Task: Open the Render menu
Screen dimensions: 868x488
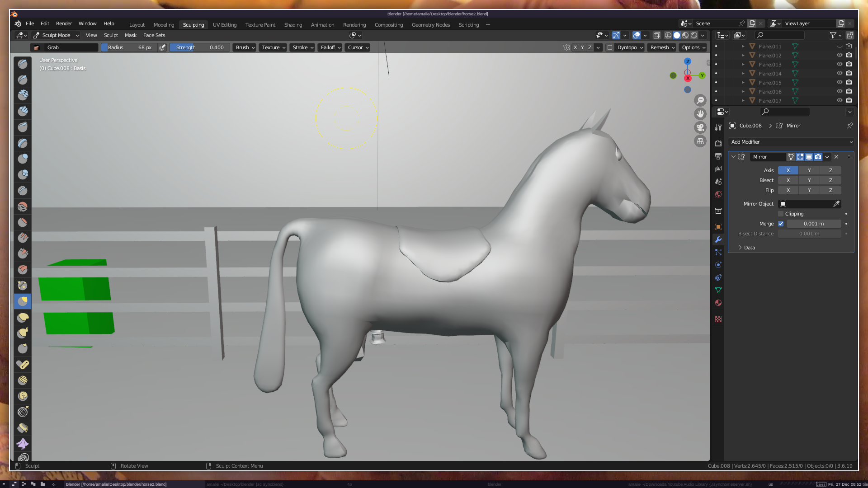Action: tap(64, 23)
